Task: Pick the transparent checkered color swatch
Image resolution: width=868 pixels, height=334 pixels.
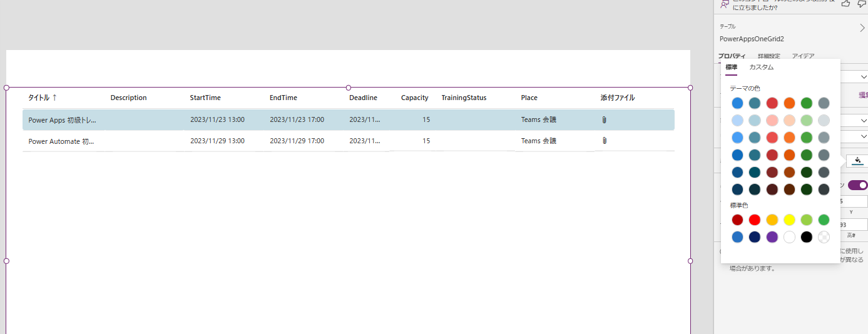Action: pyautogui.click(x=824, y=237)
